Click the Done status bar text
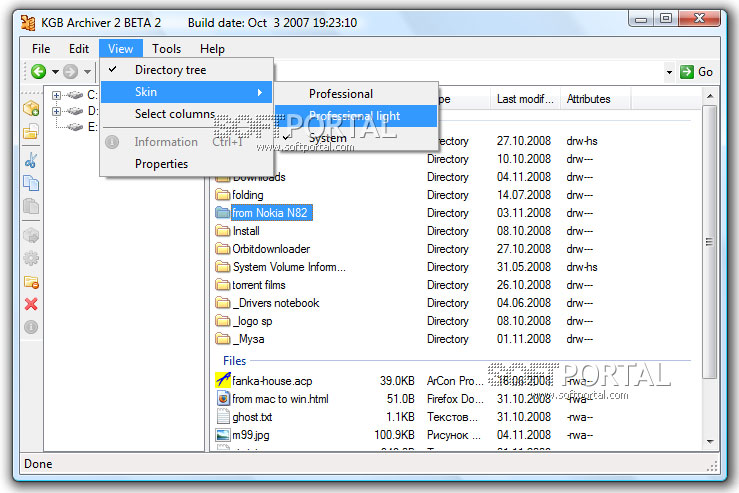 tap(38, 464)
